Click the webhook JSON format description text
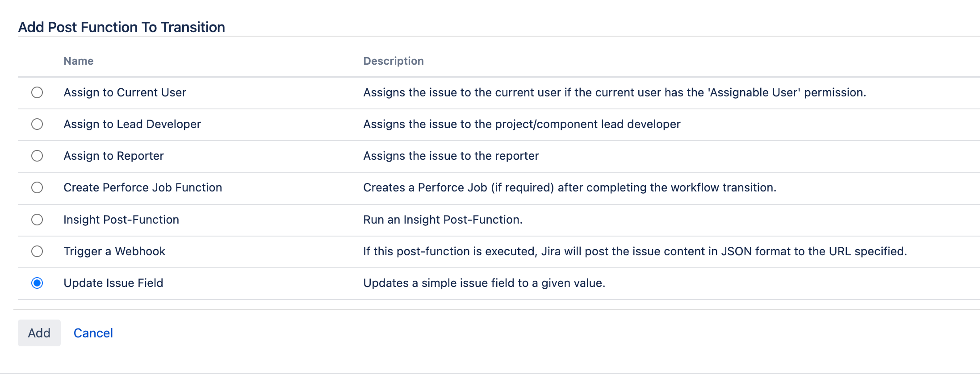980x374 pixels. click(x=635, y=251)
